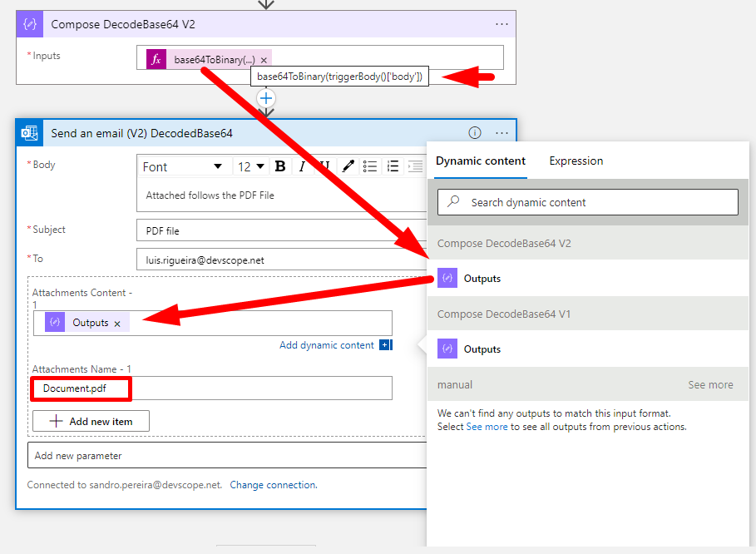Image resolution: width=756 pixels, height=554 pixels.
Task: Click the info icon on Send an email
Action: (475, 132)
